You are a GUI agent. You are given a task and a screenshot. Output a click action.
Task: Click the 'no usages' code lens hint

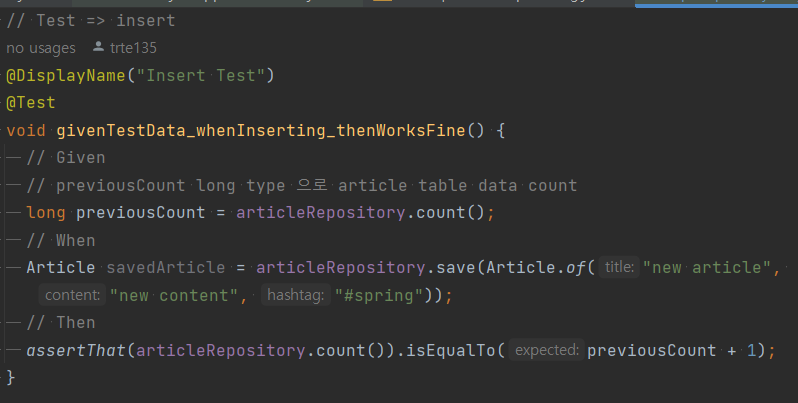point(41,48)
